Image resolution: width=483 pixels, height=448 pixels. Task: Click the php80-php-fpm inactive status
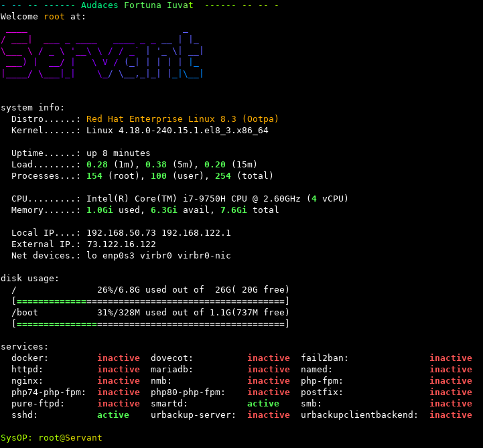coord(269,392)
